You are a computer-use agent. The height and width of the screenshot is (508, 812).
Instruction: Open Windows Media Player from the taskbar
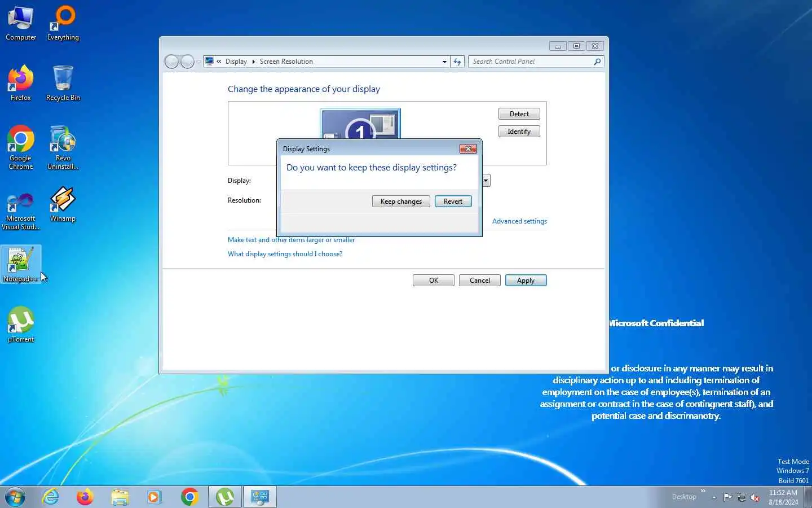click(x=154, y=497)
